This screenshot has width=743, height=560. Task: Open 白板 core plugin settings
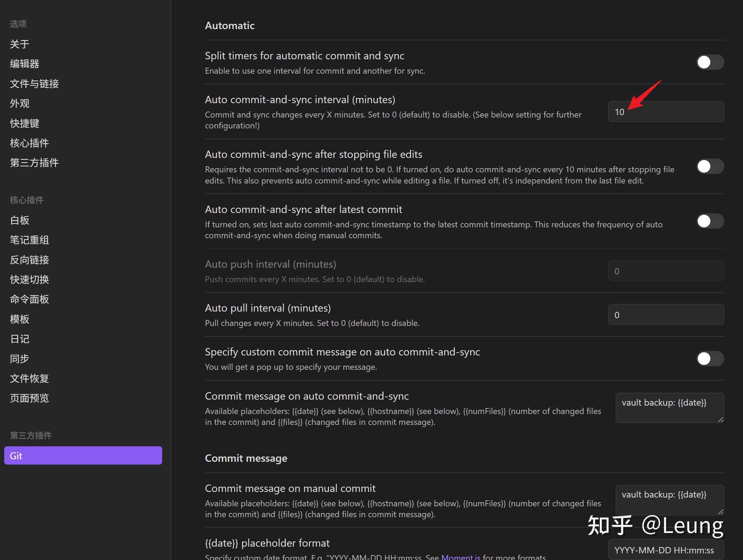pyautogui.click(x=20, y=220)
